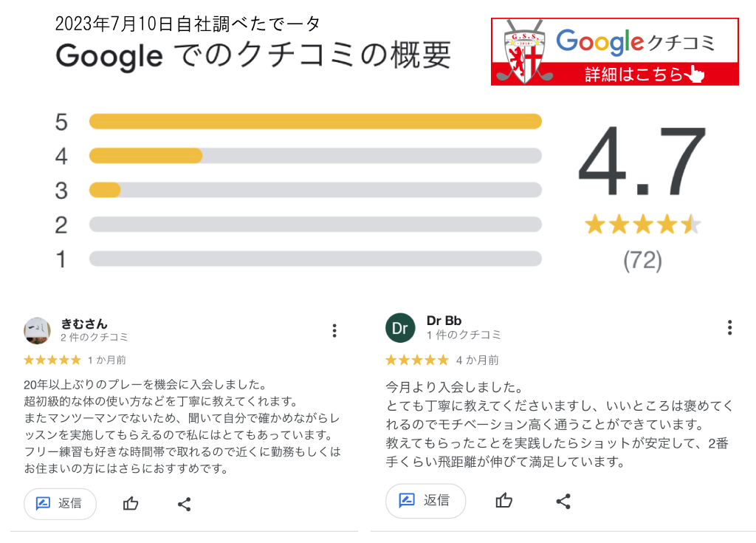Select the 5-star rating bar

pos(315,122)
